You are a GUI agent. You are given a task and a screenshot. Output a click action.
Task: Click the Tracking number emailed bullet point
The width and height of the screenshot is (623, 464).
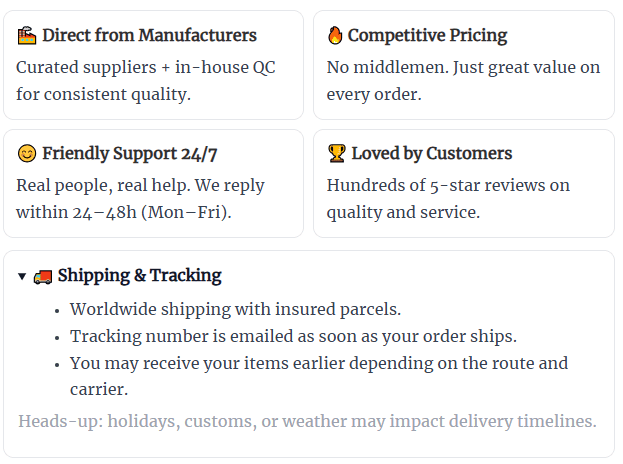[x=293, y=337]
